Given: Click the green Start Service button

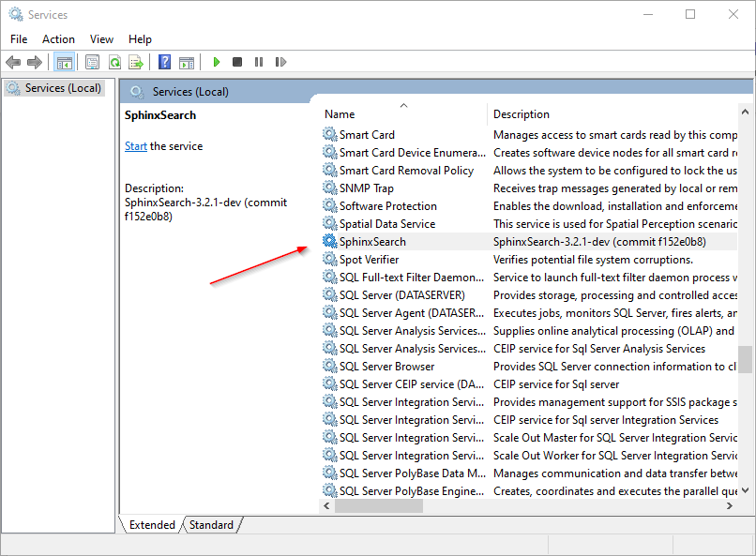Looking at the screenshot, I should pyautogui.click(x=217, y=62).
